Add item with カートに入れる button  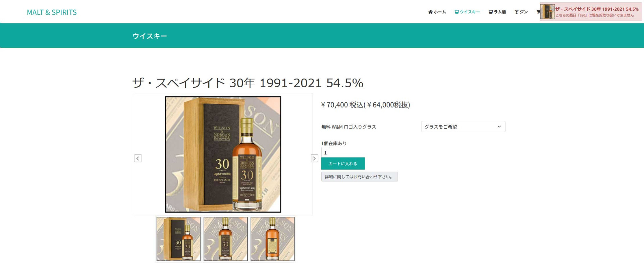pyautogui.click(x=343, y=164)
